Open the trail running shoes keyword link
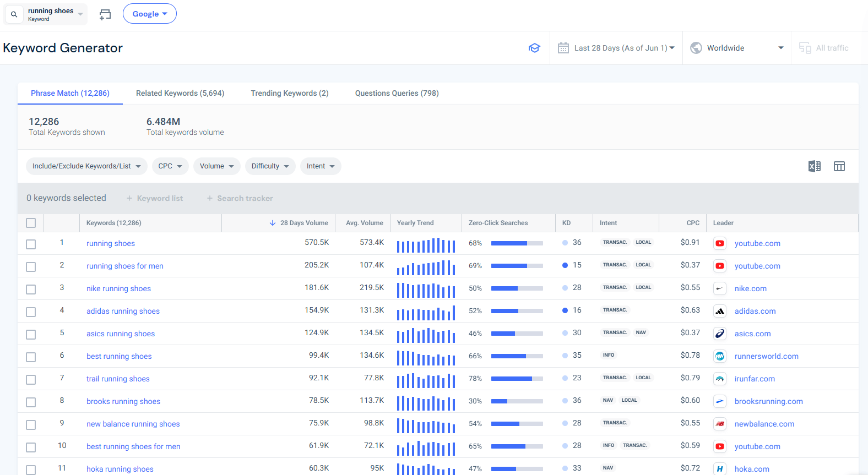This screenshot has width=868, height=475. tap(118, 379)
